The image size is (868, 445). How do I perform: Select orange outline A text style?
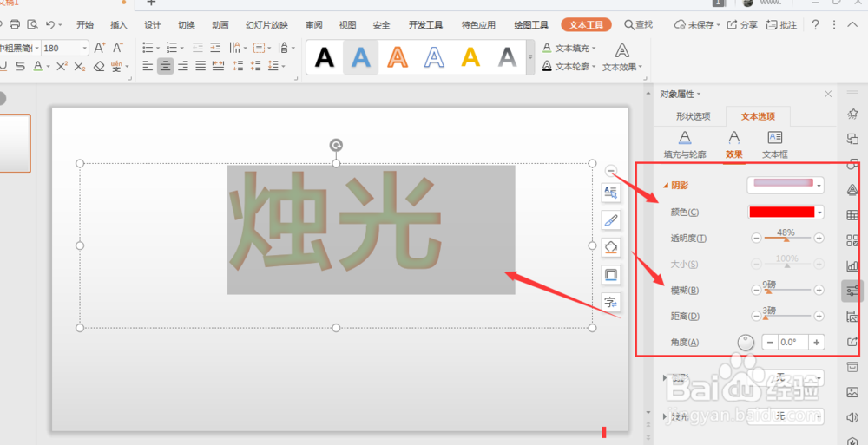tap(398, 57)
